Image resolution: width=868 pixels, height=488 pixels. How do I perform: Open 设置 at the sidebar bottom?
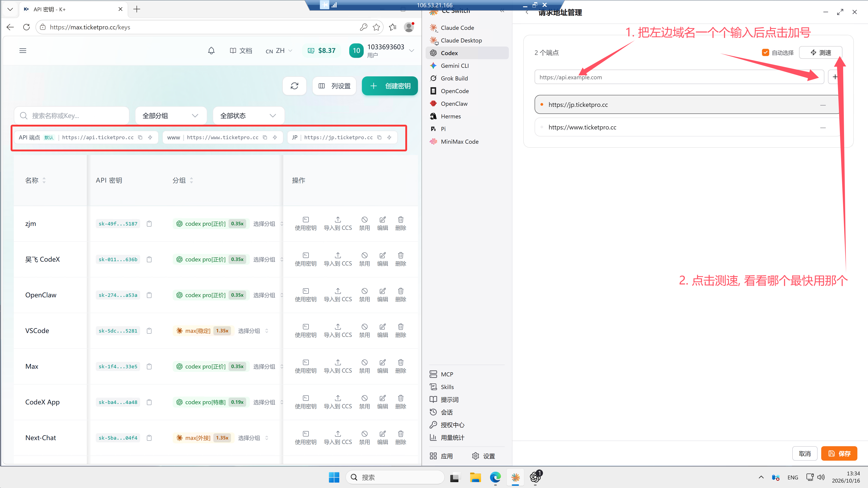[484, 456]
